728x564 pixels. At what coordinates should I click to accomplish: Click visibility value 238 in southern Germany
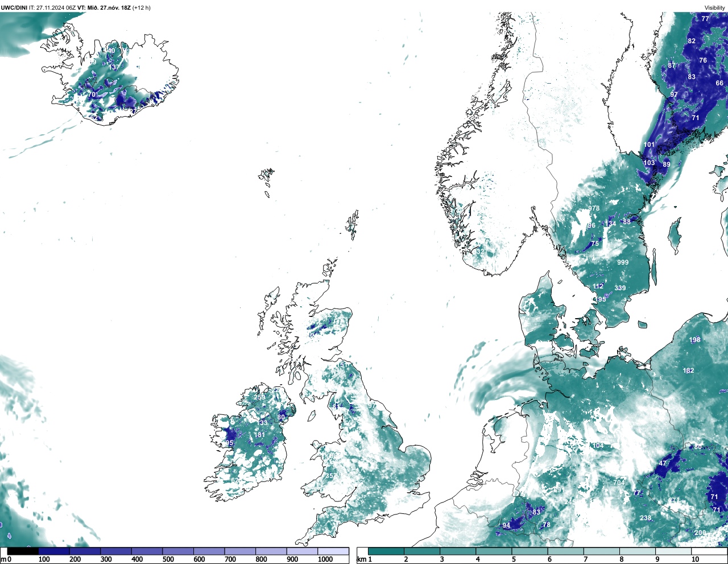pos(645,518)
